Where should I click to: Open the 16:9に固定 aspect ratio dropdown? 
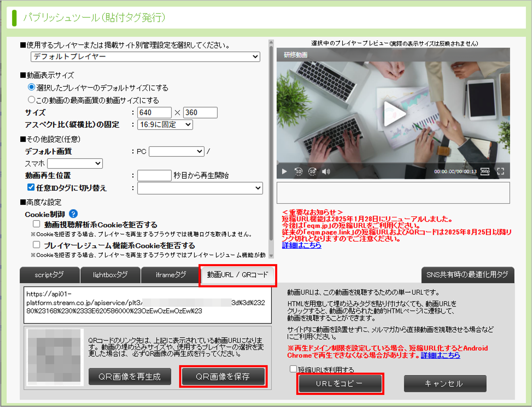(165, 125)
